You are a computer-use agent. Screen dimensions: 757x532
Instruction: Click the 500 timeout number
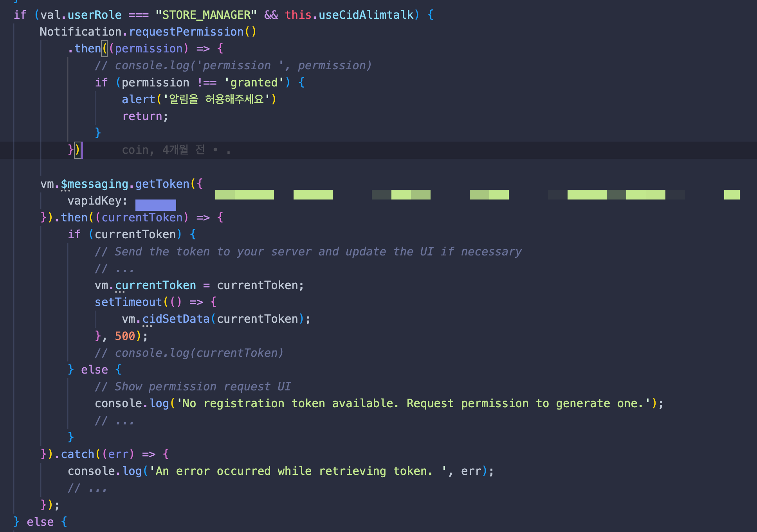coord(125,336)
